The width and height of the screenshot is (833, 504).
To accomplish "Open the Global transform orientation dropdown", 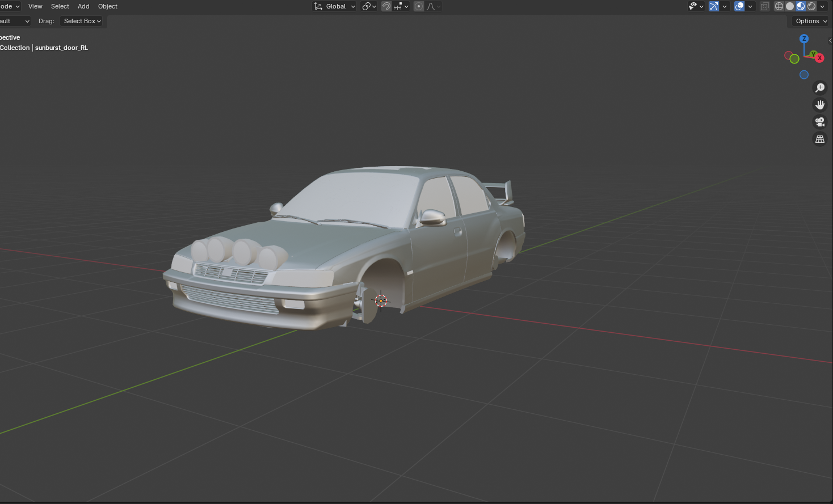I will 335,6.
